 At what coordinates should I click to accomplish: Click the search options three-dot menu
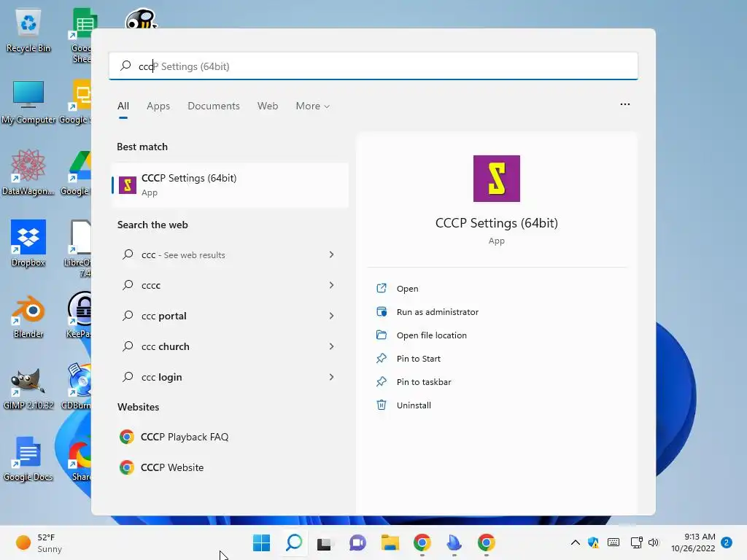(625, 104)
